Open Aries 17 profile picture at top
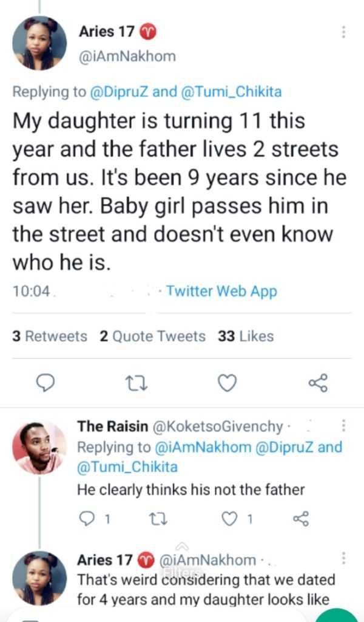Image resolution: width=364 pixels, height=622 pixels. tap(39, 43)
